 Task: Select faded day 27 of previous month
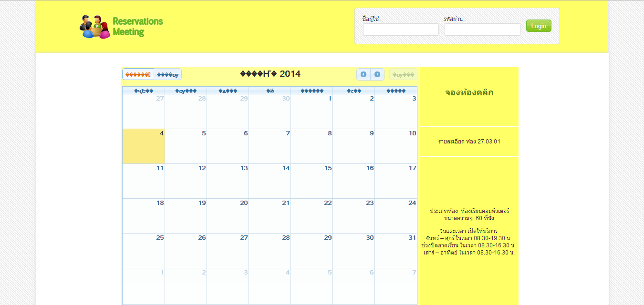click(144, 112)
